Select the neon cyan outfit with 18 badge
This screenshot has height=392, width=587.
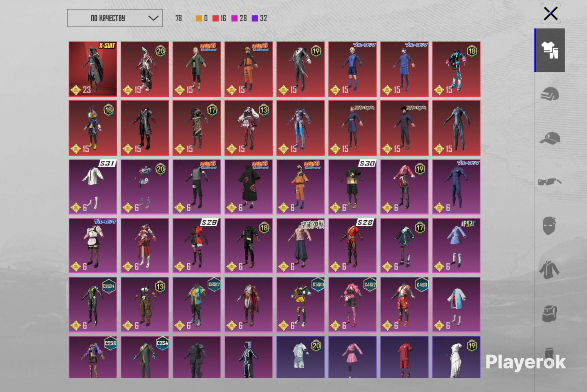[x=456, y=69]
